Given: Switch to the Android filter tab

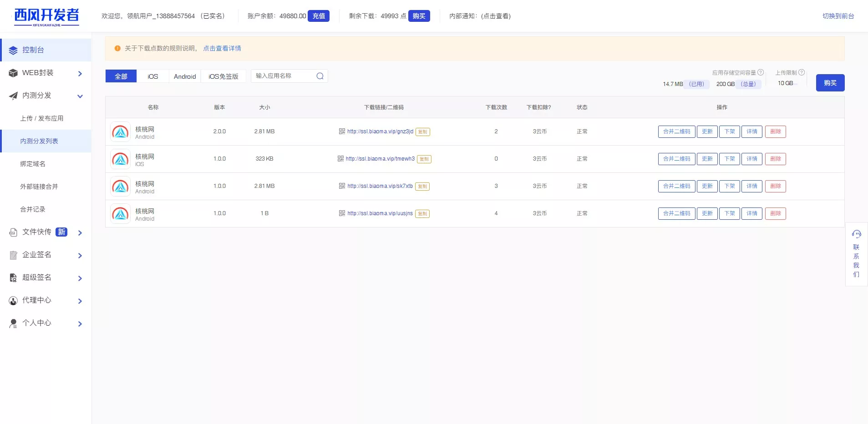Looking at the screenshot, I should 185,76.
